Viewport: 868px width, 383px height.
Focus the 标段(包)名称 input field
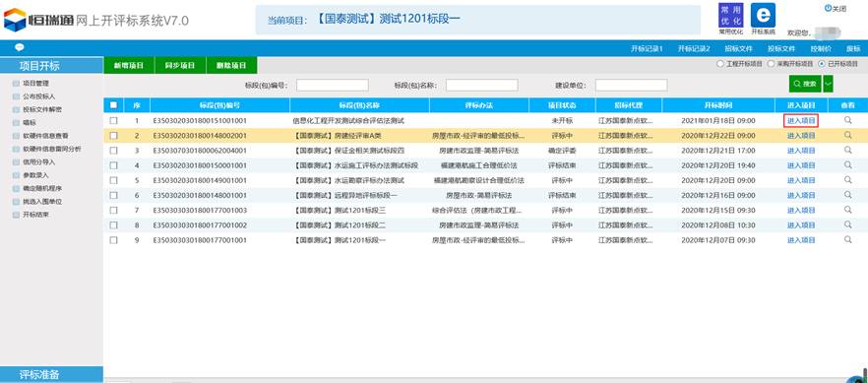pyautogui.click(x=481, y=86)
